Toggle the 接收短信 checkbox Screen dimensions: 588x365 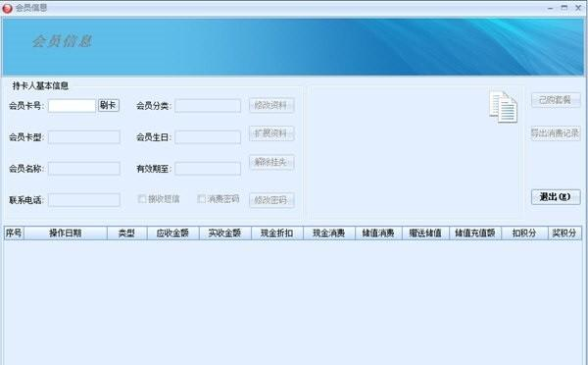142,199
